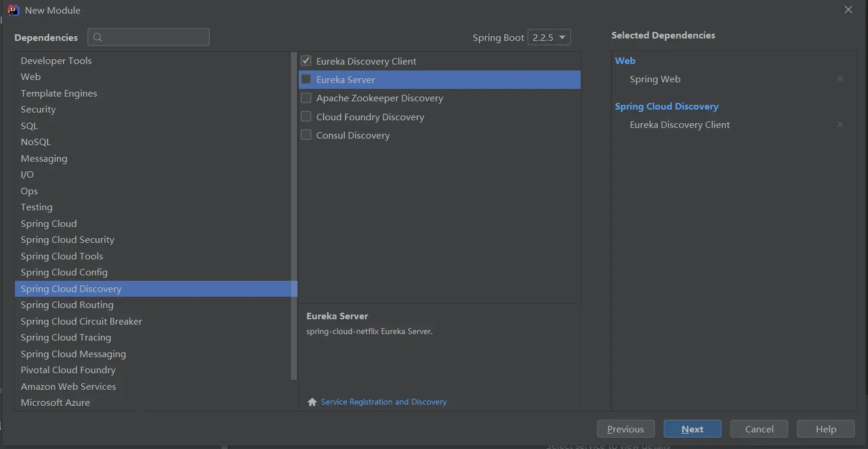Click the Cancel button
The image size is (868, 449).
(x=759, y=429)
